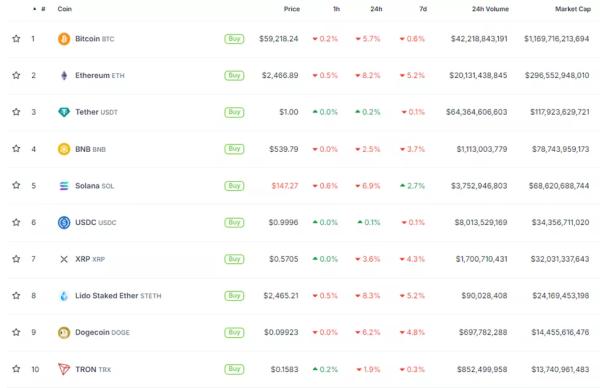
Task: Sort table by Market Cap header
Action: pyautogui.click(x=573, y=9)
